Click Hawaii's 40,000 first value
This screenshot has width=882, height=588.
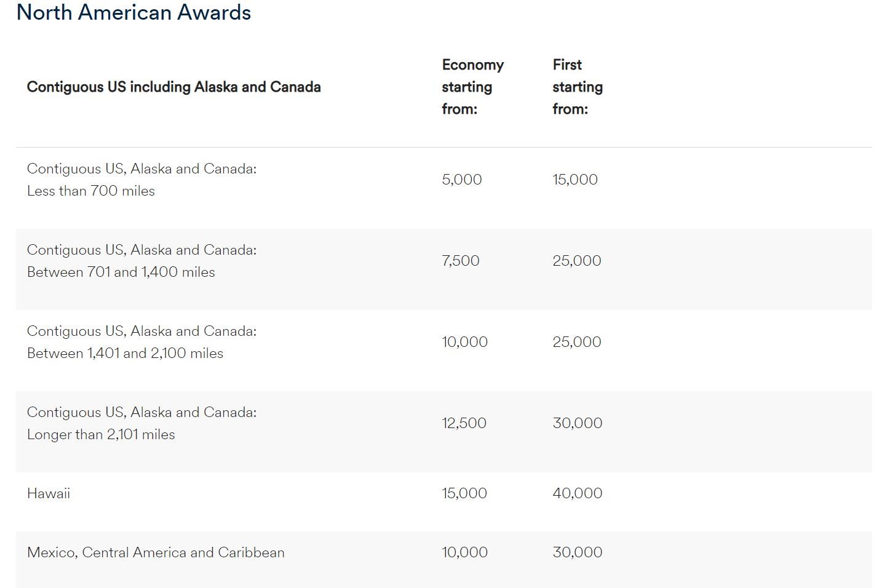pyautogui.click(x=578, y=493)
